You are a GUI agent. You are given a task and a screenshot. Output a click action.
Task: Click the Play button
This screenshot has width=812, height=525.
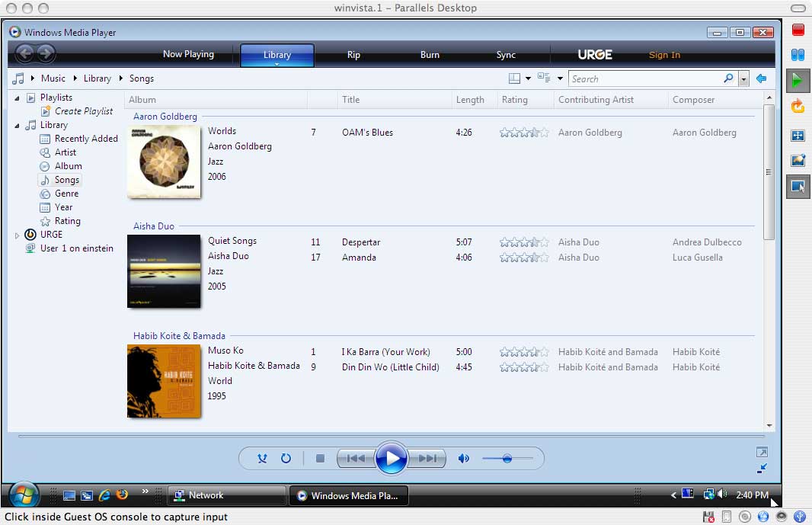pyautogui.click(x=391, y=458)
